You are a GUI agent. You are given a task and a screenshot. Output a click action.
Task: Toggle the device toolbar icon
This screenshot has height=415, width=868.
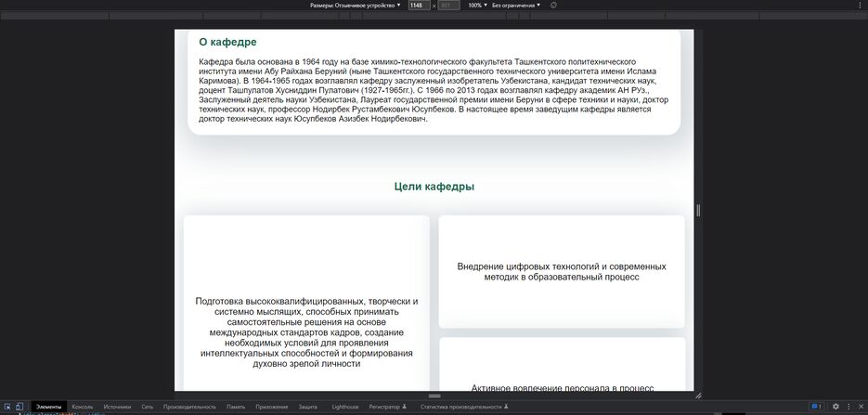(x=19, y=407)
